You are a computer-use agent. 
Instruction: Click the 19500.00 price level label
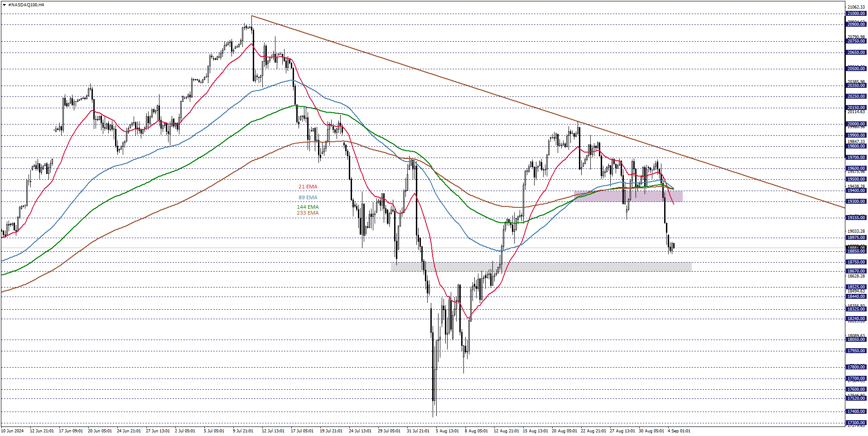tap(856, 179)
